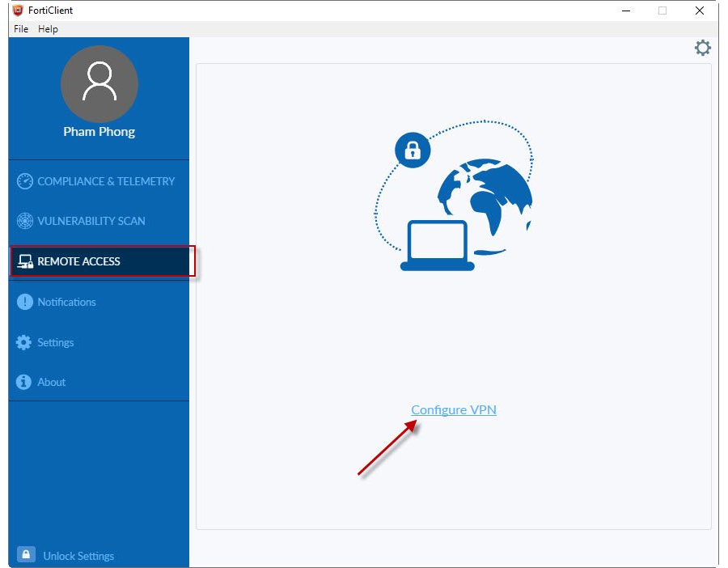Open the top-right gear options icon
The image size is (728, 568).
[702, 48]
